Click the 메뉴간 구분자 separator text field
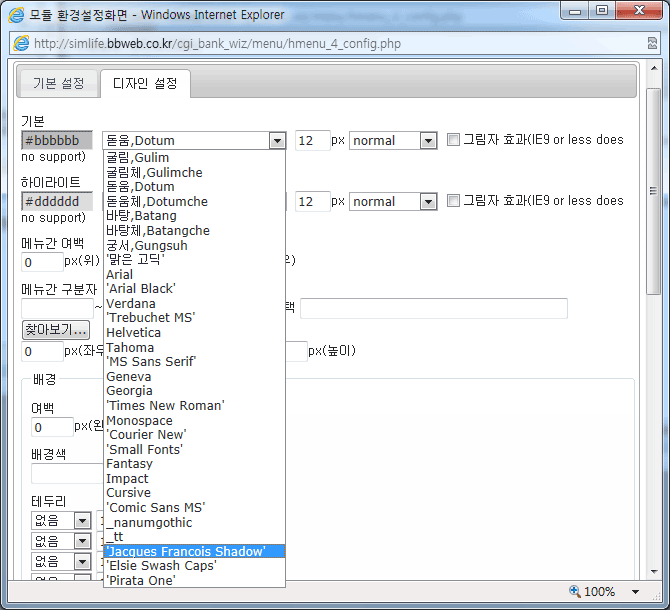The height and width of the screenshot is (610, 670). (x=58, y=308)
